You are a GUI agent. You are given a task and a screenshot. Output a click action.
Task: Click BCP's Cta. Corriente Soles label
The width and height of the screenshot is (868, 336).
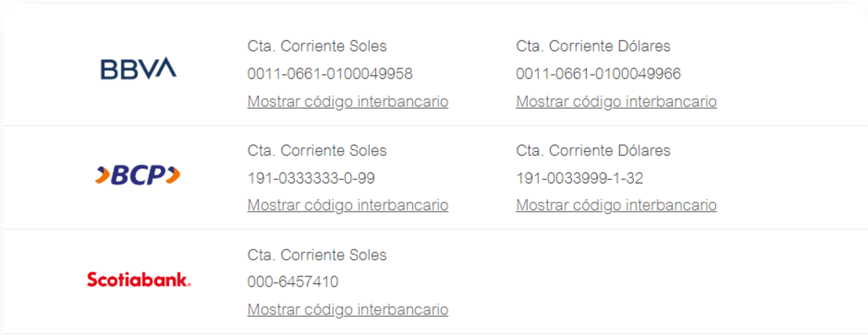tap(317, 150)
